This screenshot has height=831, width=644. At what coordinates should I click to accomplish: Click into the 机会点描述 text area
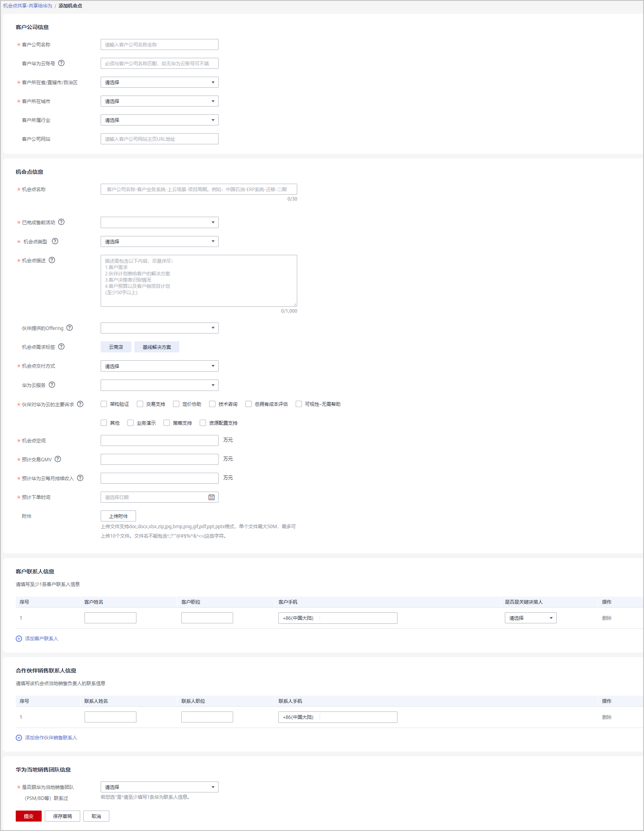tap(199, 281)
